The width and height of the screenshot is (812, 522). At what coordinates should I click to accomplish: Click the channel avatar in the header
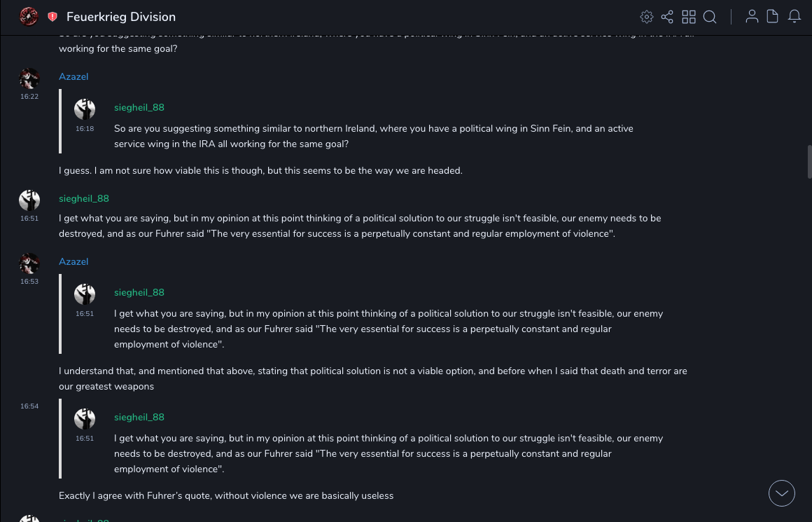(29, 16)
